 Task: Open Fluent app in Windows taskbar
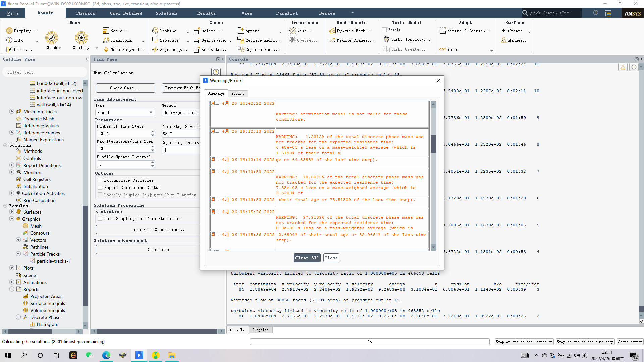139,355
